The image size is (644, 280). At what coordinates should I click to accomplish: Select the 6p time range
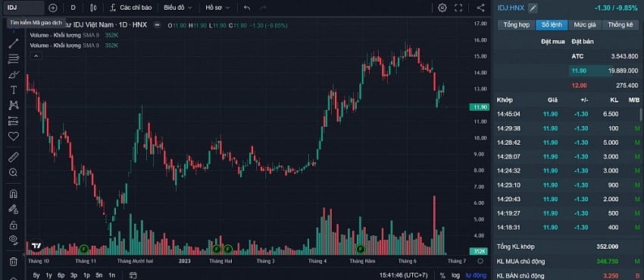coord(61,275)
